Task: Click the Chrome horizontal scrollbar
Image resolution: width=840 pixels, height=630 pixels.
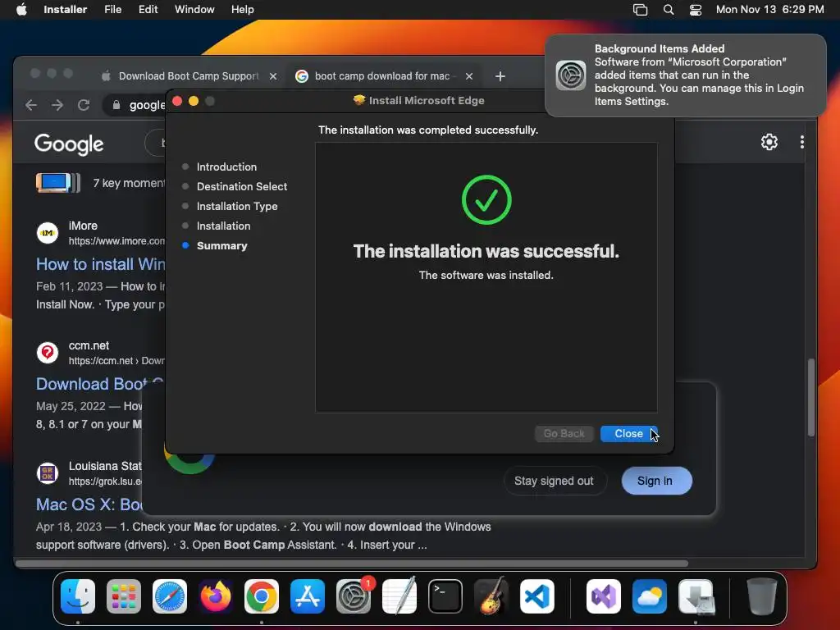Action: [352, 564]
